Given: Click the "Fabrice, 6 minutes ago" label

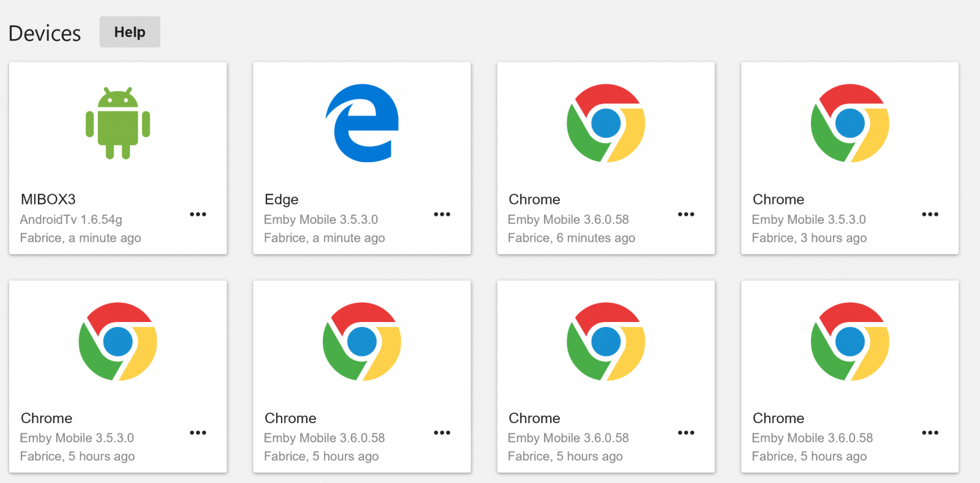Looking at the screenshot, I should 571,238.
